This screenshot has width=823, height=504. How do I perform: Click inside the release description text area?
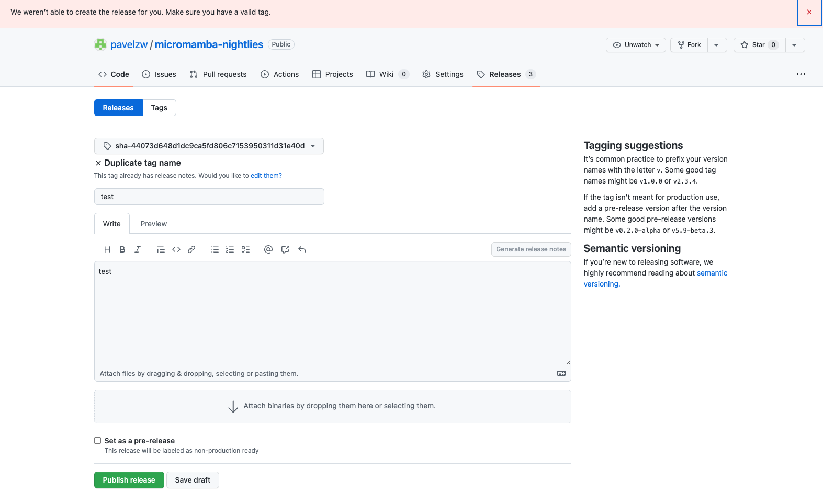333,313
